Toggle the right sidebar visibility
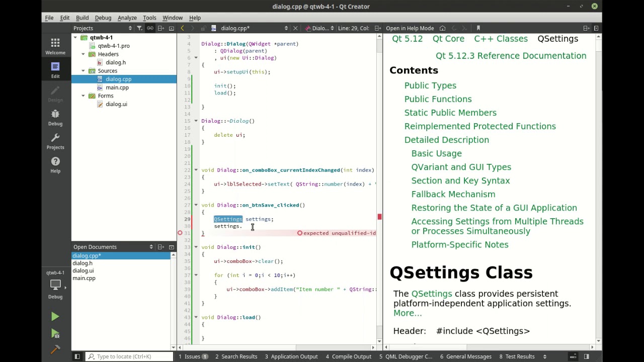 586,356
